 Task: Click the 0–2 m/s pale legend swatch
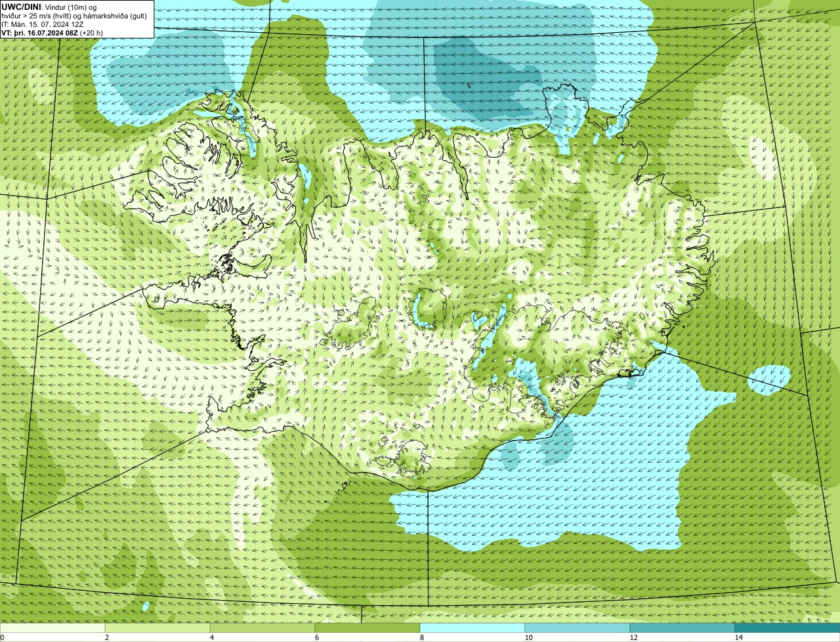(x=52, y=628)
